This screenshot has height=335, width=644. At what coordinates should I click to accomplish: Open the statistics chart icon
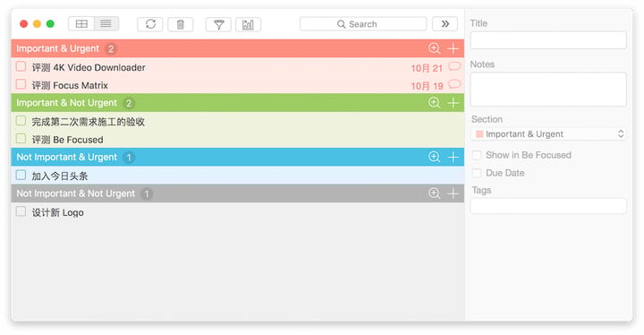click(x=248, y=24)
